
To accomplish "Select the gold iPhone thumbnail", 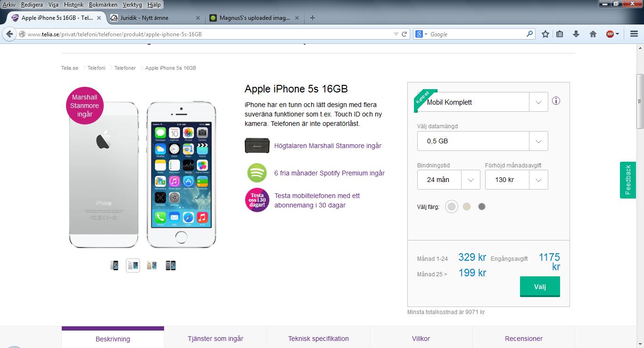I will point(152,265).
